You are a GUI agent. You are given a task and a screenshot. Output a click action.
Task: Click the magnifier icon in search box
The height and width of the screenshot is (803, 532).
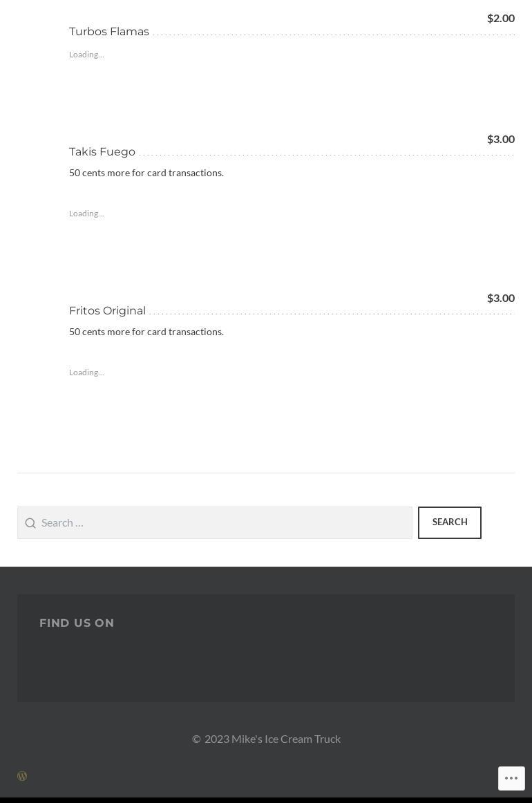point(30,523)
